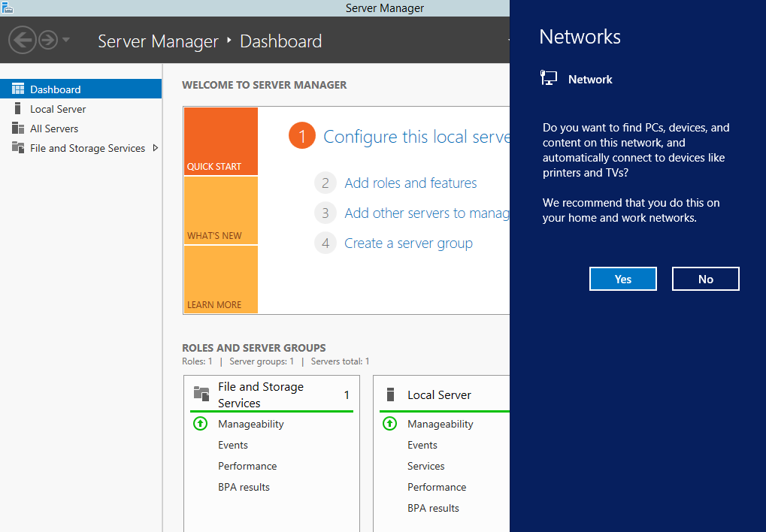This screenshot has width=766, height=532.
Task: Open Events in File and Storage Services tile
Action: pos(232,445)
